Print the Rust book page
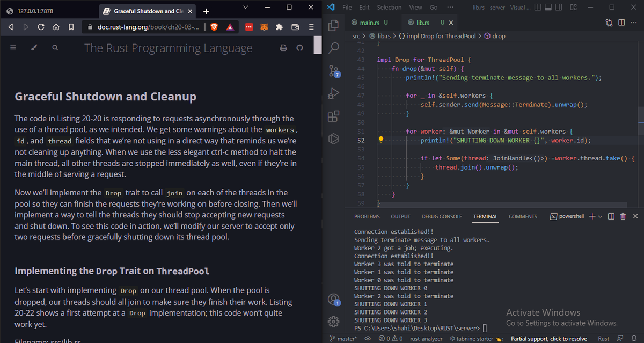The height and width of the screenshot is (343, 644). click(283, 48)
